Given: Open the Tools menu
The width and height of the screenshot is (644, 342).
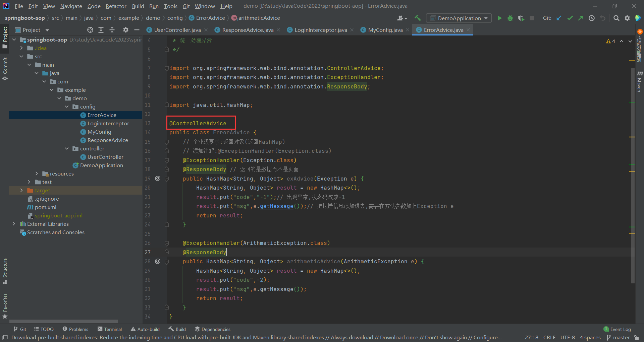Looking at the screenshot, I should coord(170,6).
